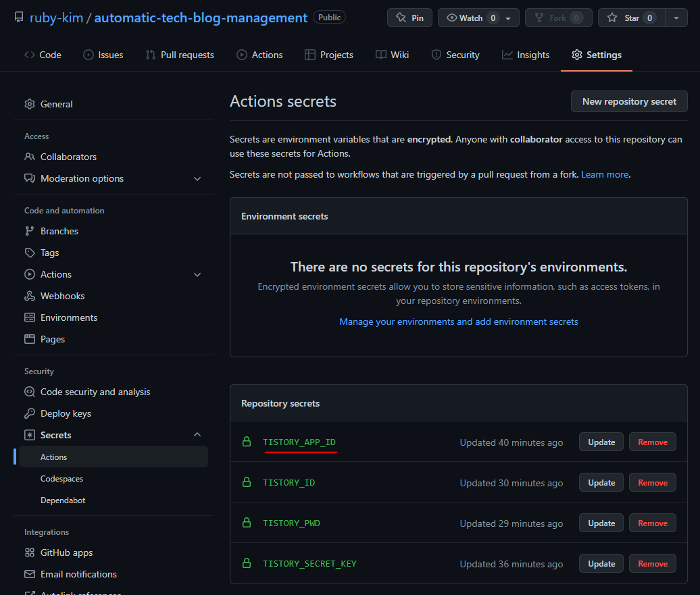This screenshot has width=700, height=595.
Task: Update the TISTORY_APP_ID secret
Action: point(601,442)
